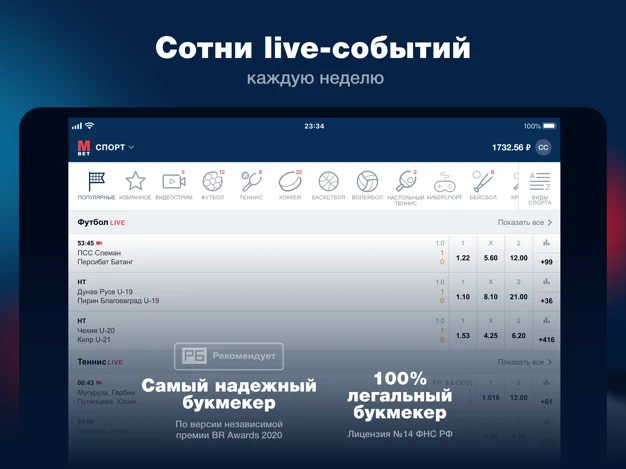This screenshot has height=469, width=626.
Task: Bet 5.60 on draw ПСС Слеман match
Action: pos(491,258)
